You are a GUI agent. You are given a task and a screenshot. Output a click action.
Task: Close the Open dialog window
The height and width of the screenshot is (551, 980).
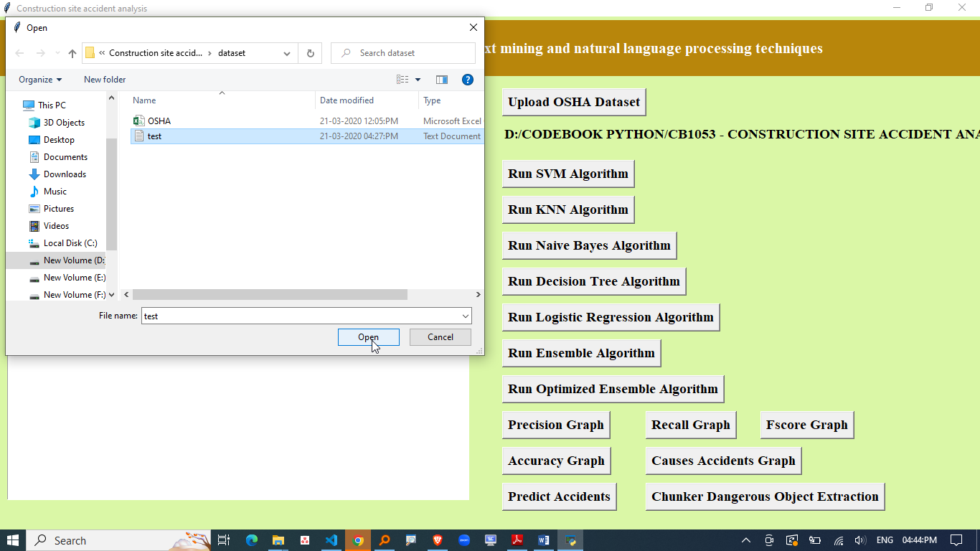click(473, 27)
